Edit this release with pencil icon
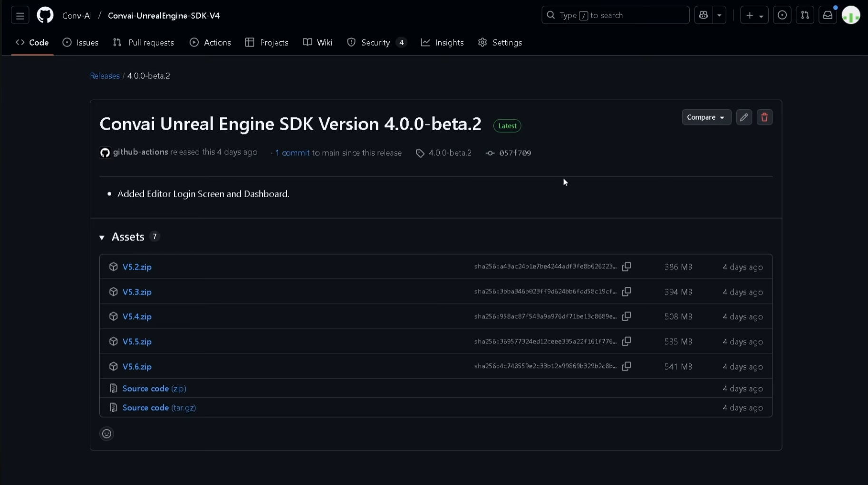This screenshot has width=868, height=485. point(744,117)
